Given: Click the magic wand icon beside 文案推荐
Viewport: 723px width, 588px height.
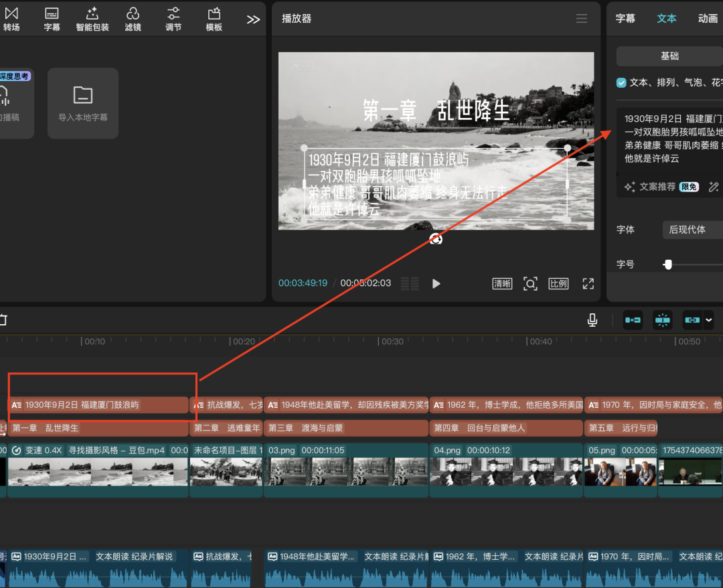Looking at the screenshot, I should point(714,187).
